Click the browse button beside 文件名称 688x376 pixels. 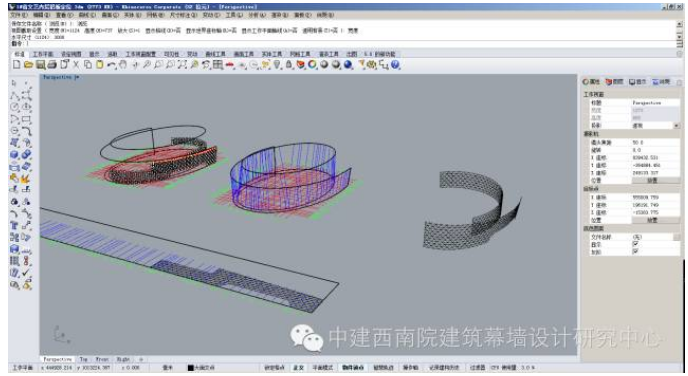[677, 237]
